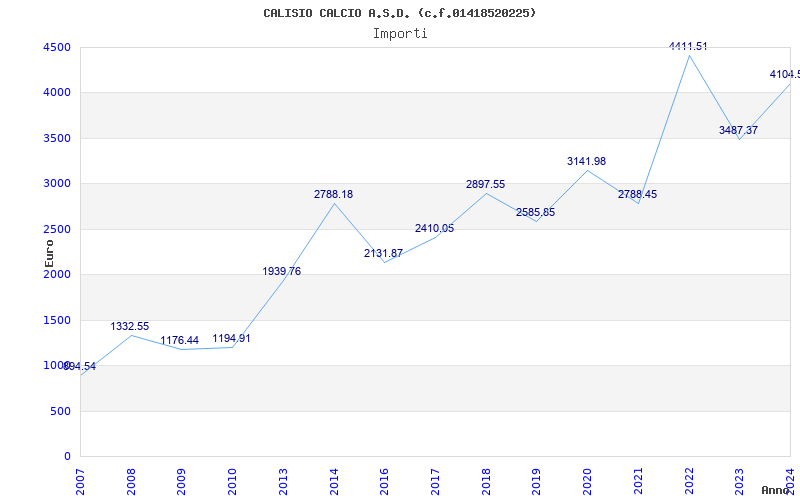Image resolution: width=800 pixels, height=500 pixels.
Task: Click the 2016 year label
Action: [384, 482]
